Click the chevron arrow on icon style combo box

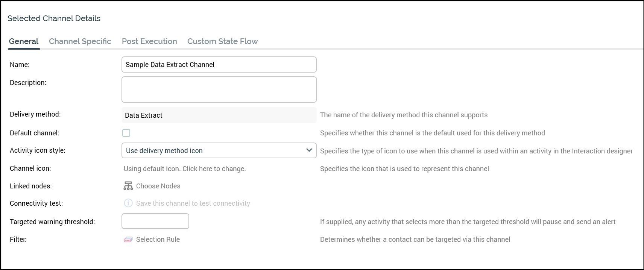(309, 150)
